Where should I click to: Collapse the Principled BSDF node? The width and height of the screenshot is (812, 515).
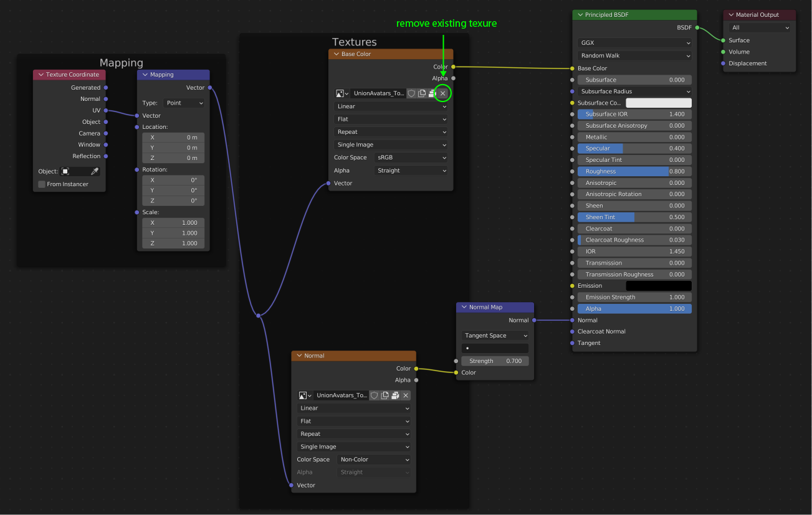(580, 15)
